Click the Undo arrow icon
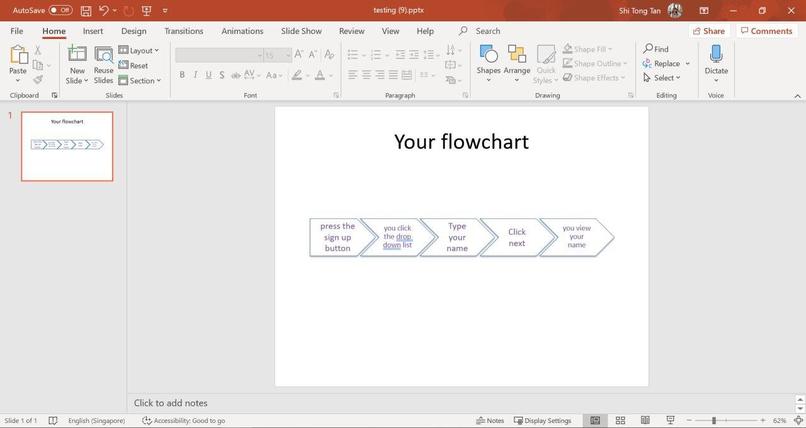Screen dimensions: 806x428 click(104, 10)
